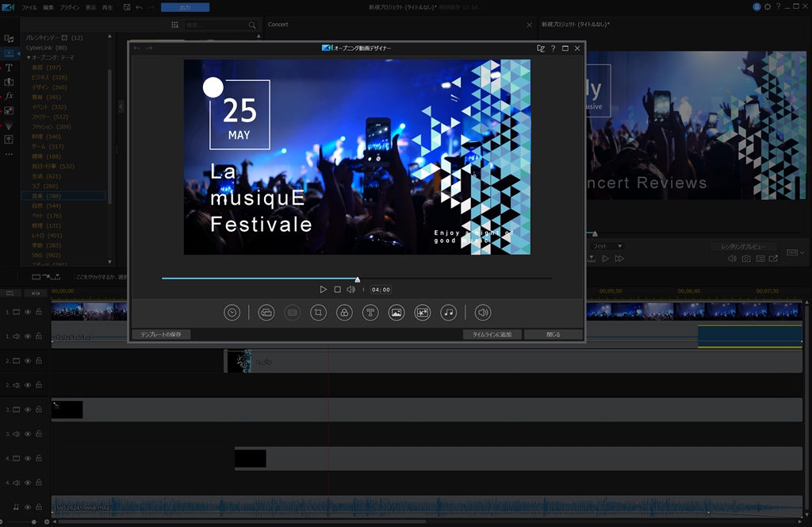Lock audio track 2 with the padlock icon
812x527 pixels.
(x=38, y=385)
